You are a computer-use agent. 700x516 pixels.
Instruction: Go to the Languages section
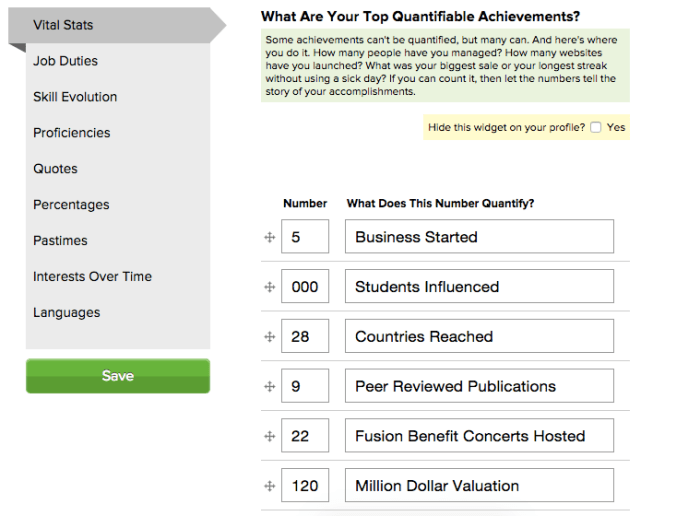pos(66,313)
